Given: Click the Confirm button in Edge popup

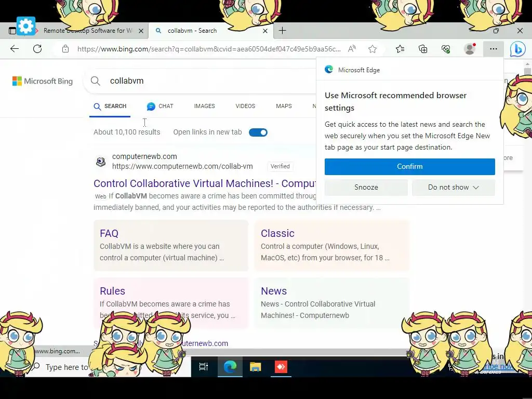Looking at the screenshot, I should pos(409,167).
